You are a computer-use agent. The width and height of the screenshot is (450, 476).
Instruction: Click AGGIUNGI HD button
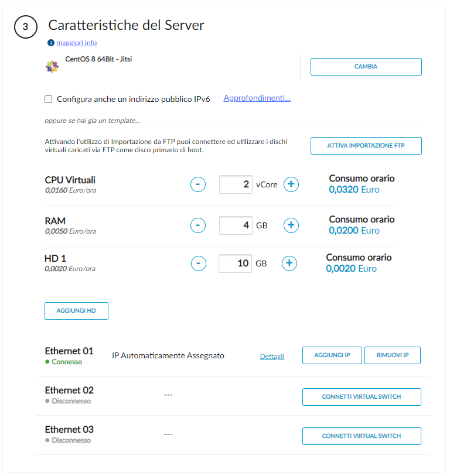click(76, 311)
